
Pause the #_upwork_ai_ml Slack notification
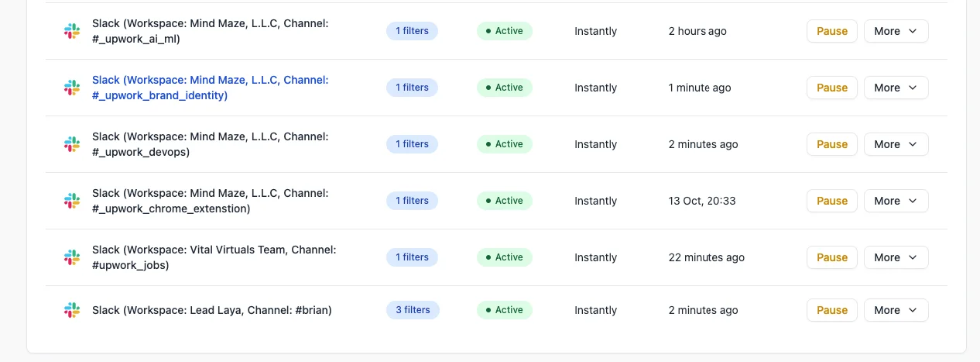coord(832,31)
